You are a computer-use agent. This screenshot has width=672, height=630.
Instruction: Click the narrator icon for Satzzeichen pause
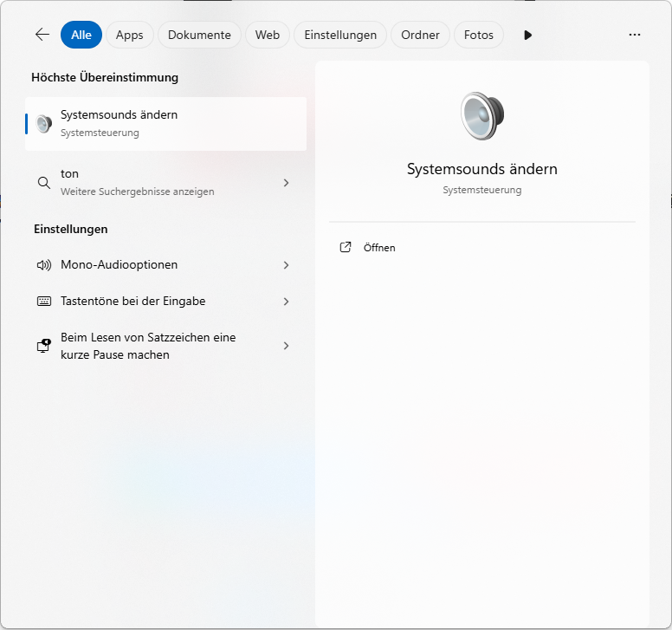point(43,346)
